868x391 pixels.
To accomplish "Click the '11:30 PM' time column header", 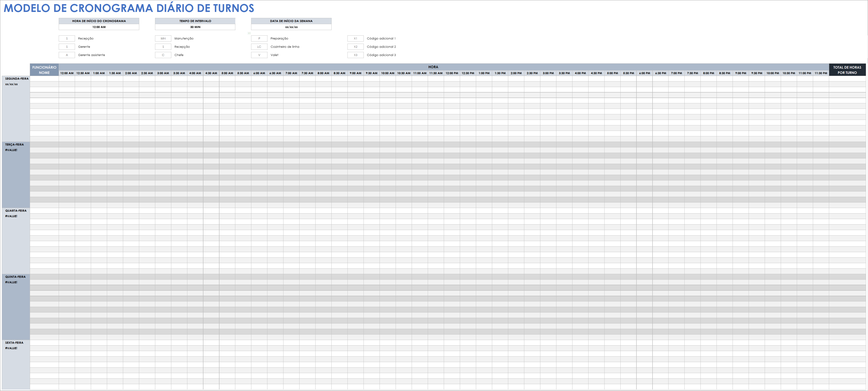I will [x=821, y=73].
